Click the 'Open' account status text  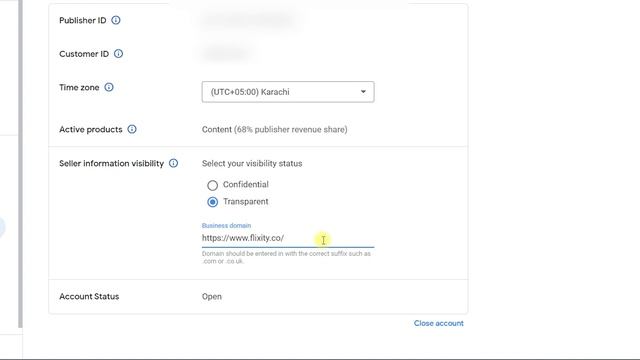(211, 296)
